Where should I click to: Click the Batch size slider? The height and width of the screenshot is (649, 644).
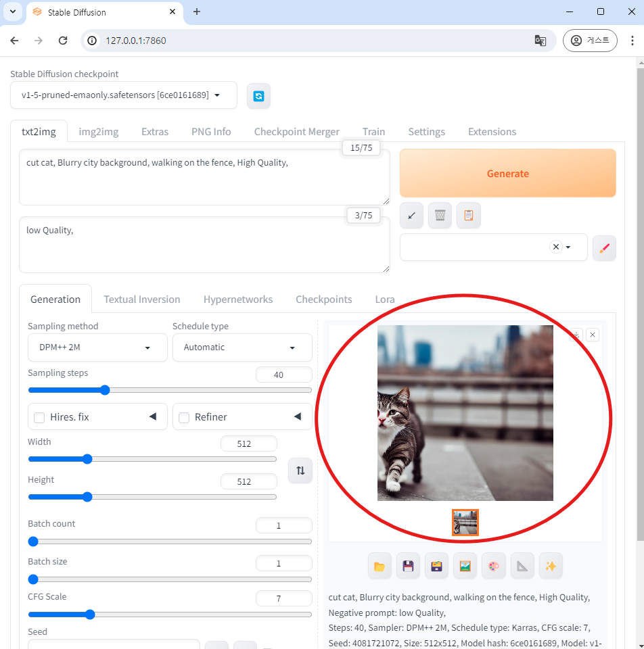(170, 579)
